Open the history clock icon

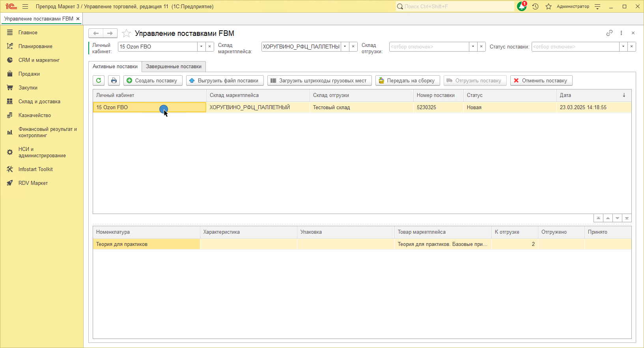click(x=535, y=6)
